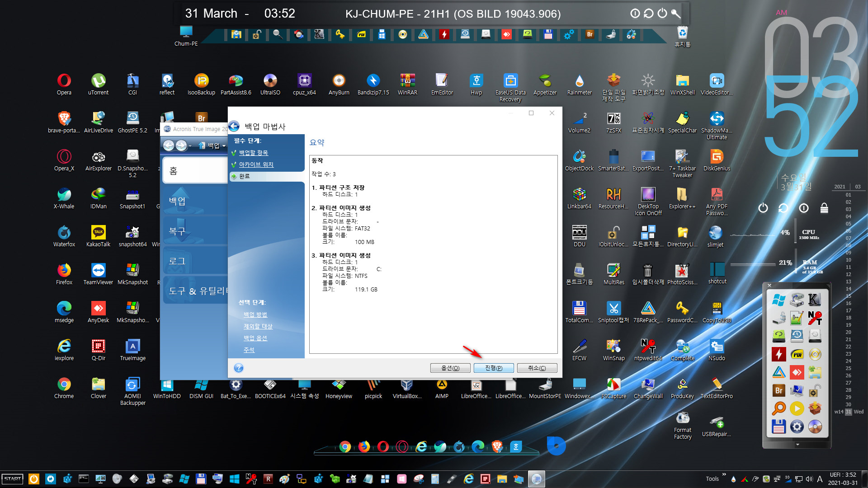Open the 백업 옵션 optional step
The height and width of the screenshot is (488, 868).
point(255,338)
